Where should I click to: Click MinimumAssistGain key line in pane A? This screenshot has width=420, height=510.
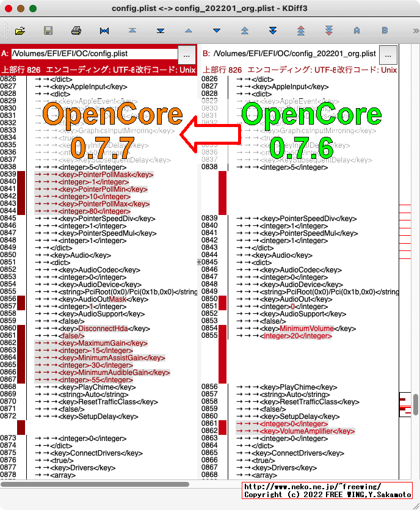(100, 358)
